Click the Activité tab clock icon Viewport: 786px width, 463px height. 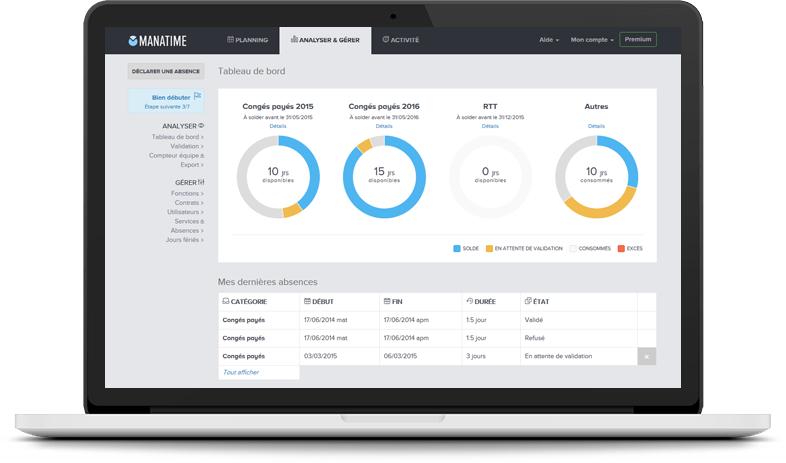coord(385,39)
